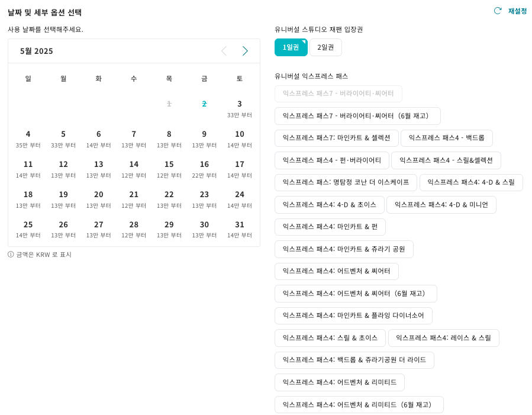Choose 백드롭 & 쥬라기공원 더 라이드 pass

click(354, 360)
